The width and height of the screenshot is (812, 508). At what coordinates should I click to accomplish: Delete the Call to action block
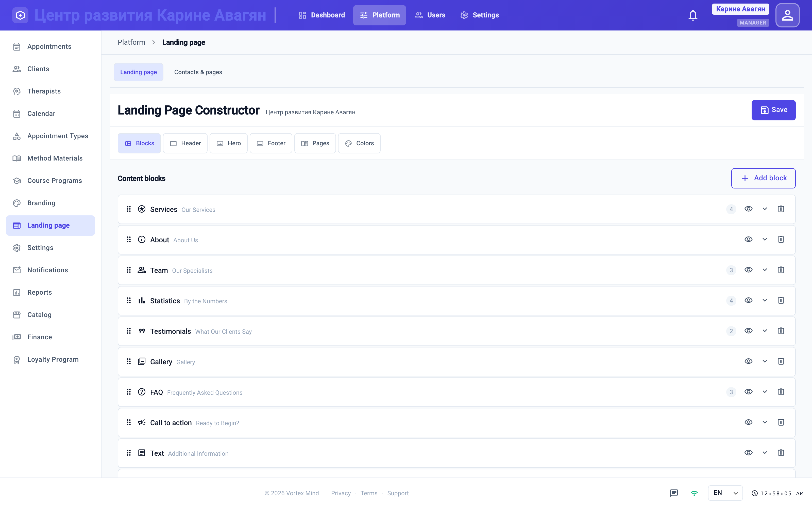781,422
